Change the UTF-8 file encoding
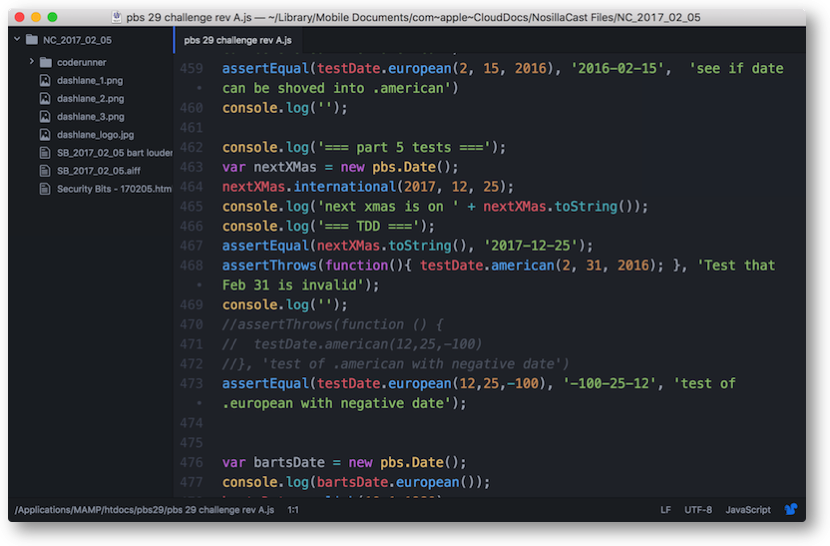 [x=698, y=510]
